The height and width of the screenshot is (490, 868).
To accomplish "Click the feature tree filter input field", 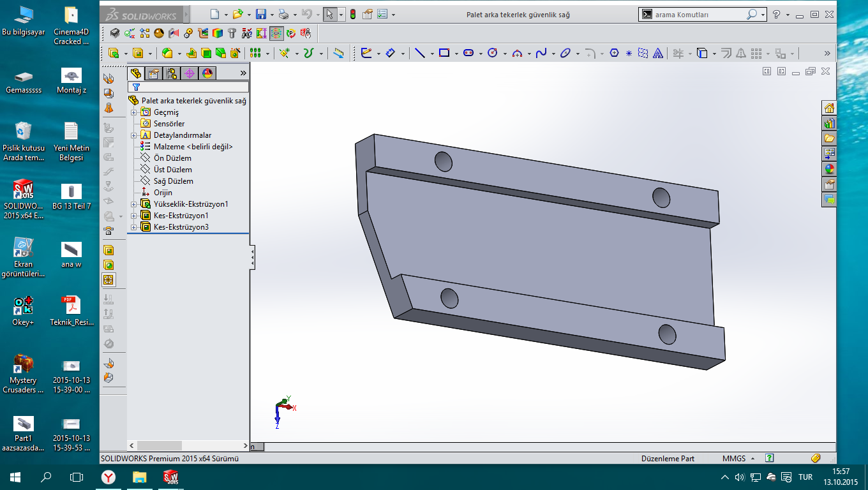I will pos(188,87).
